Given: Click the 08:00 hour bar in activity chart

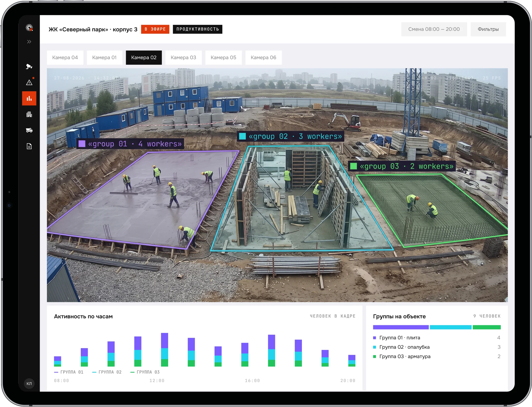Looking at the screenshot, I should click(58, 361).
